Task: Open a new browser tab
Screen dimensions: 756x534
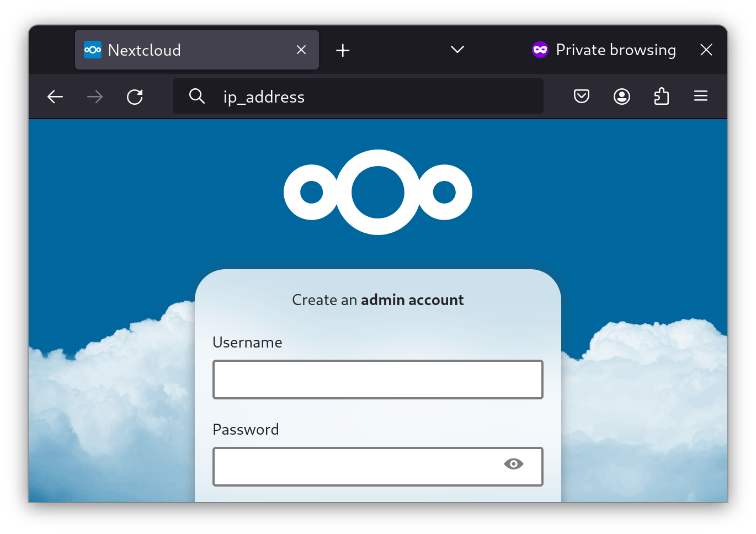Action: click(343, 50)
